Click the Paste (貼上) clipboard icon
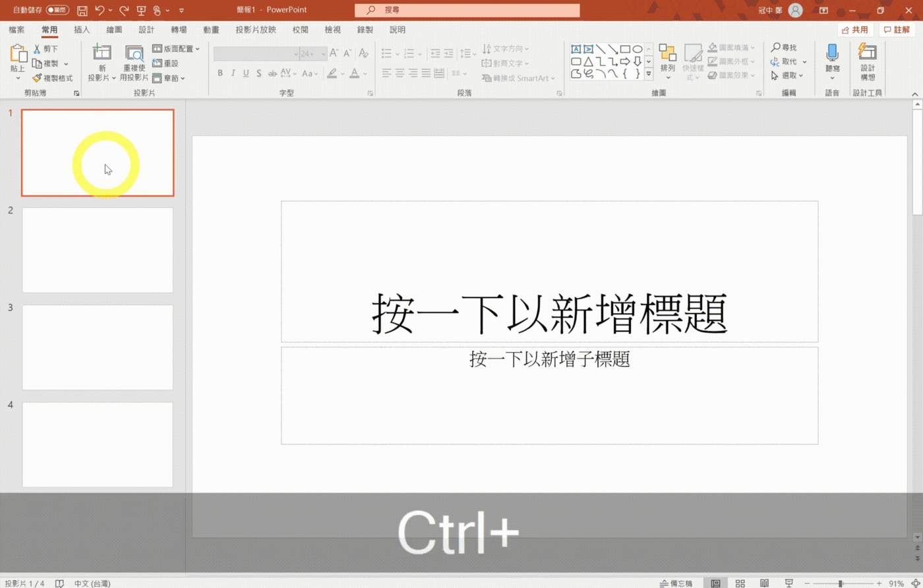This screenshot has height=588, width=923. (18, 54)
